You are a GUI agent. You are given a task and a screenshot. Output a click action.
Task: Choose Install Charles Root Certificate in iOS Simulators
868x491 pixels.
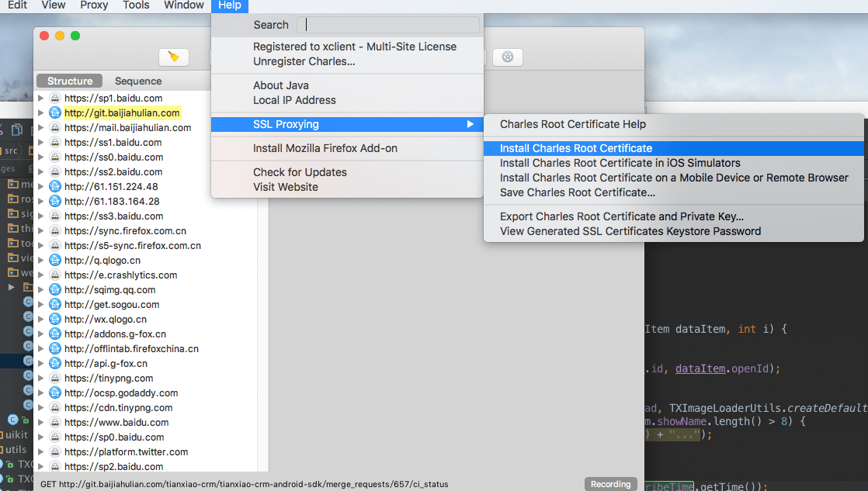[x=674, y=163]
